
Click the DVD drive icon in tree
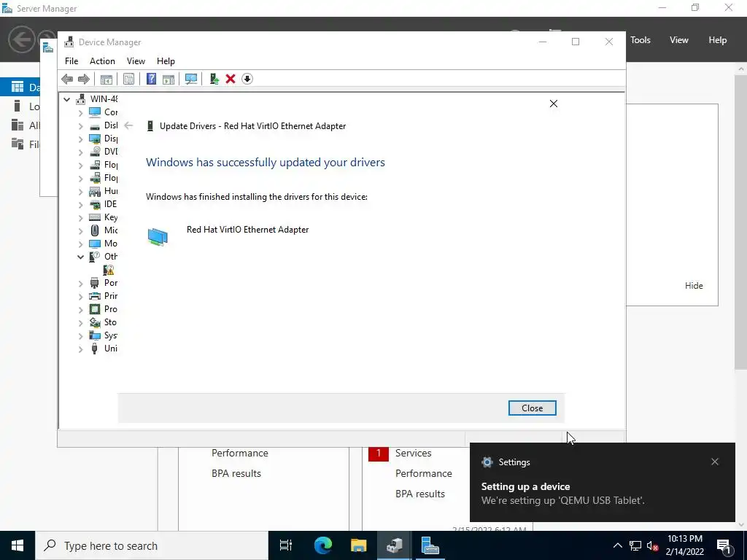point(95,152)
